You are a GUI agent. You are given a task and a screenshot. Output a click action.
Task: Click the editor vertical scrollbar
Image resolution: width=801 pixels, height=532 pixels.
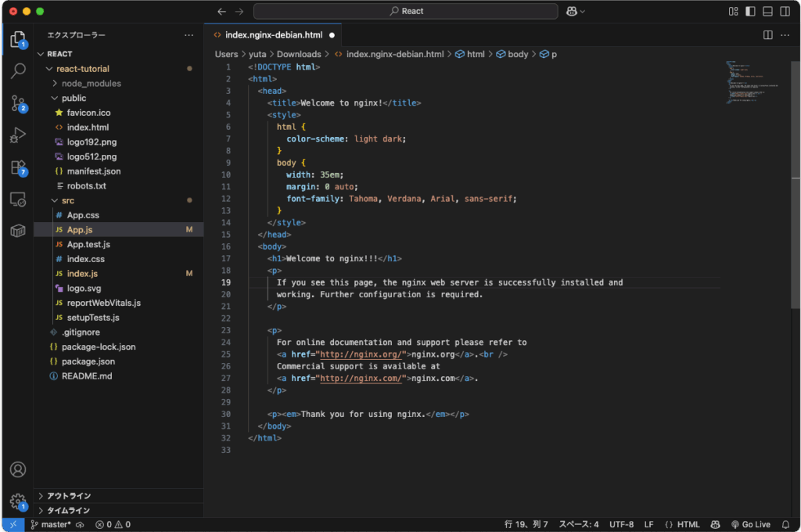tap(796, 184)
